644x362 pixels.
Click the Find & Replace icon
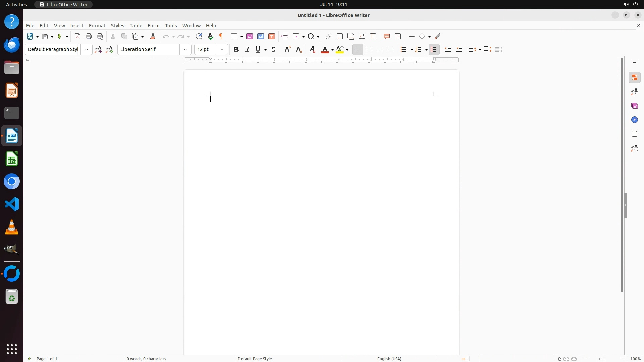click(x=199, y=36)
